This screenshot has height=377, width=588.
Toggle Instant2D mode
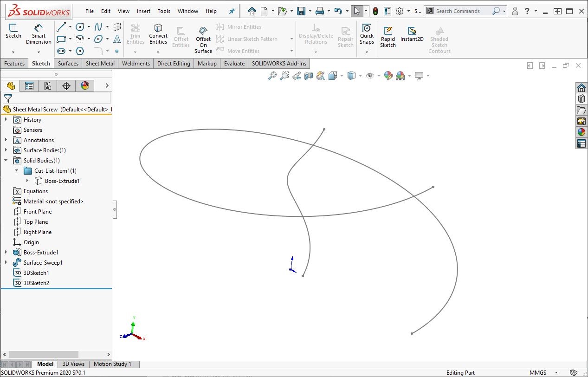point(412,34)
